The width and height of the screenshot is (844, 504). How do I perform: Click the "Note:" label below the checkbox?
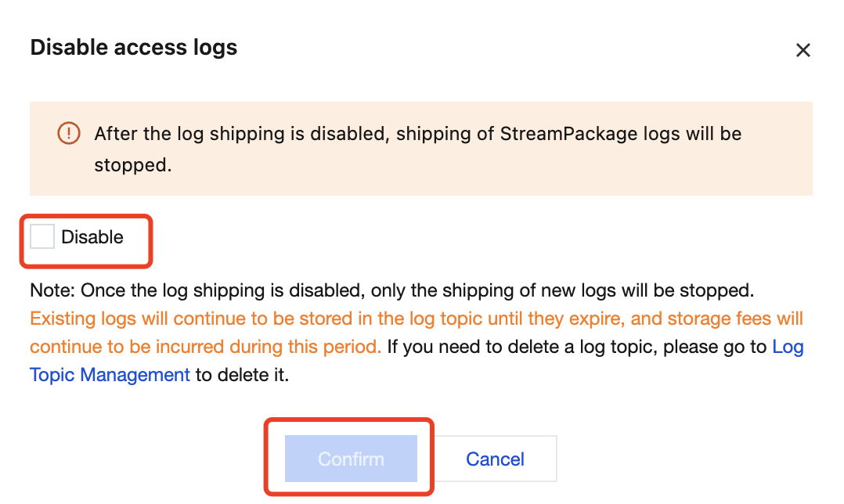(52, 291)
